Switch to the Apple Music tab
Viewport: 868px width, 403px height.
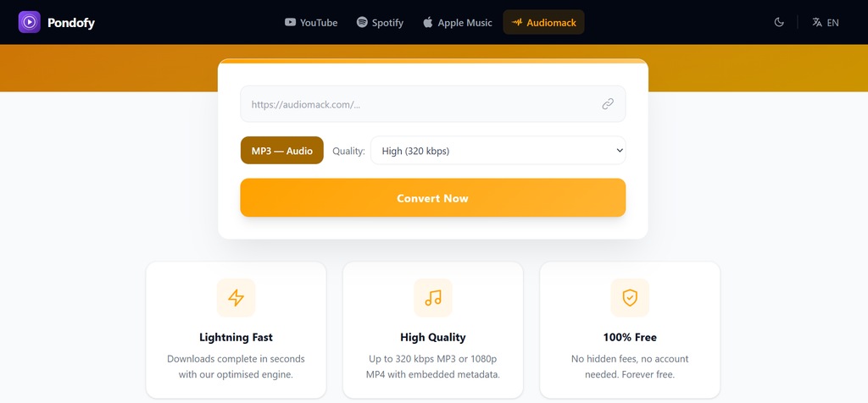coord(457,22)
